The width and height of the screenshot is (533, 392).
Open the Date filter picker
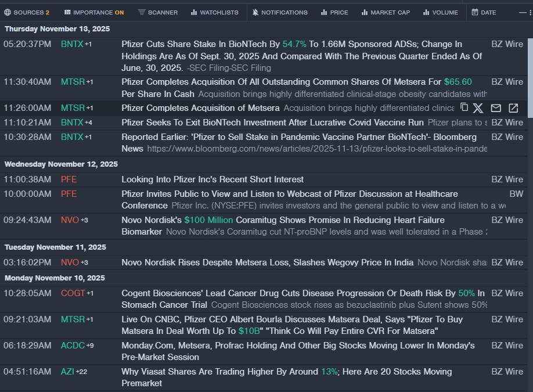(x=484, y=12)
